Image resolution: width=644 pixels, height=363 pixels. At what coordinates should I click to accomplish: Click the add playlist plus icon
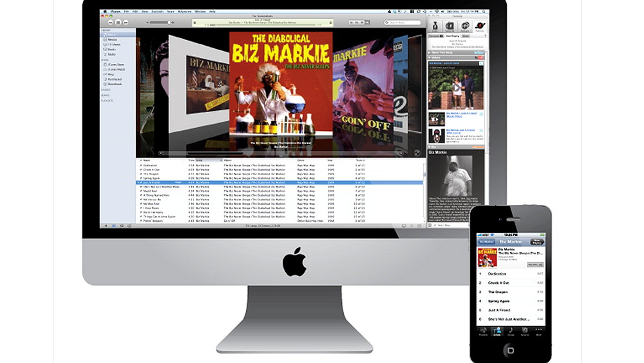coord(106,226)
